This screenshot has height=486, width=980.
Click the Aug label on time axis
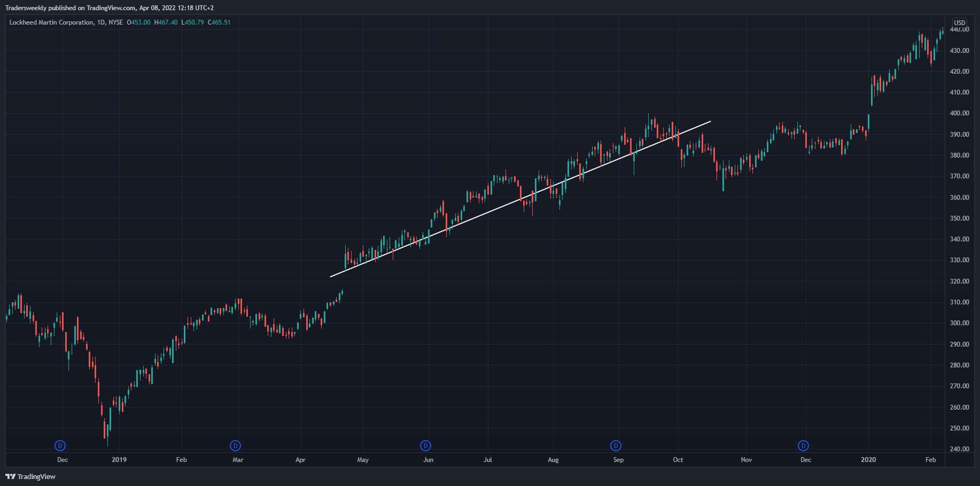coord(553,460)
